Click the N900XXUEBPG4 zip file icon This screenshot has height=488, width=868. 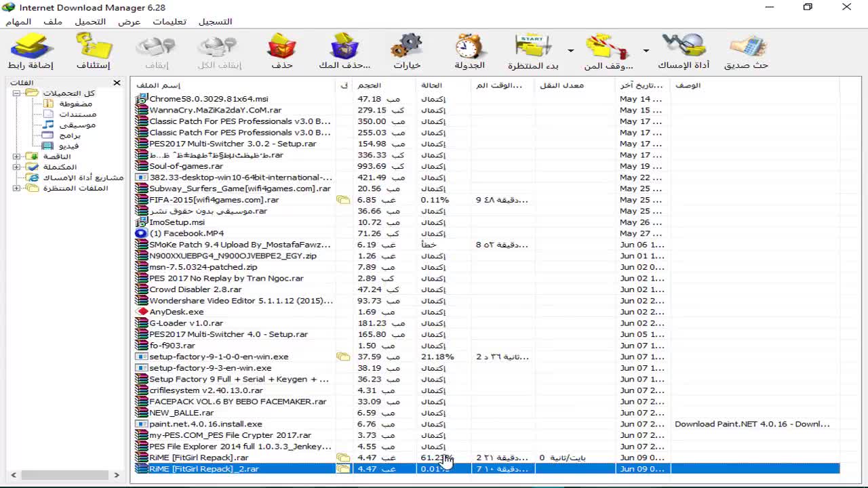click(141, 256)
